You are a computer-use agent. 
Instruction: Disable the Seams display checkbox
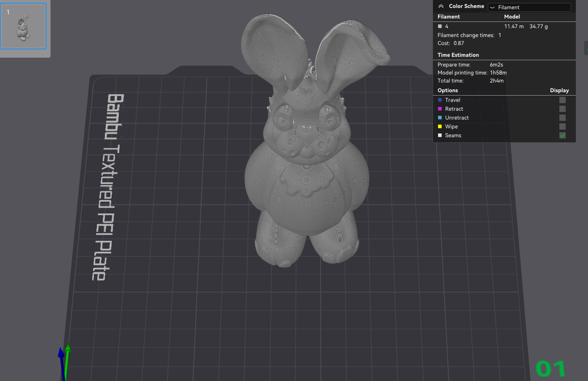pos(562,135)
